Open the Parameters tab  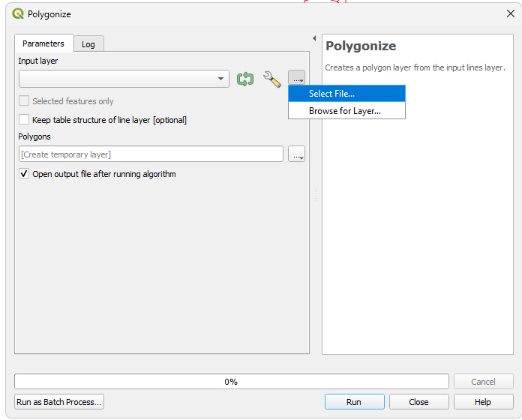(x=43, y=43)
